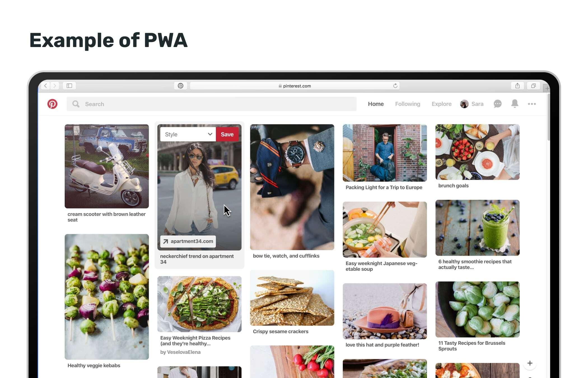Click the Sara profile toggle

tap(472, 104)
